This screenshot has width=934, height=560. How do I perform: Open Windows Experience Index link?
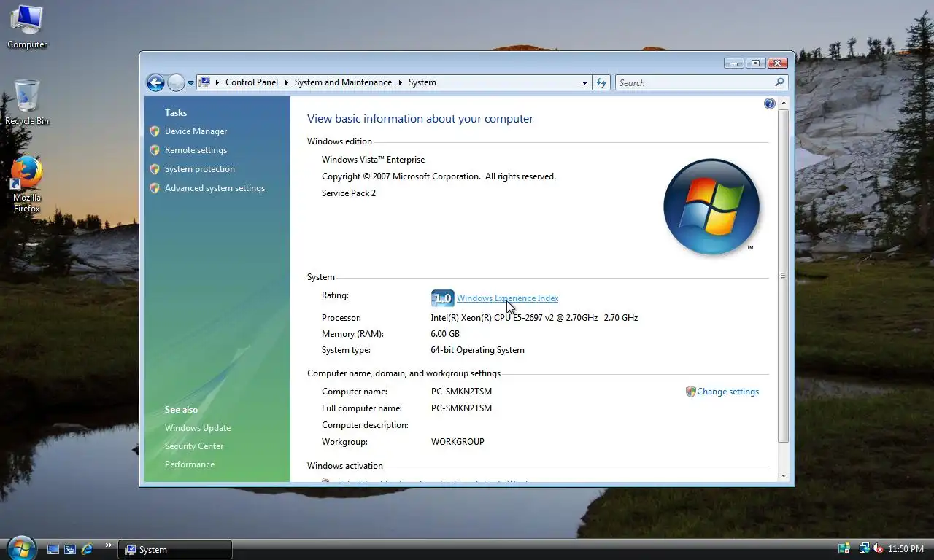click(507, 298)
